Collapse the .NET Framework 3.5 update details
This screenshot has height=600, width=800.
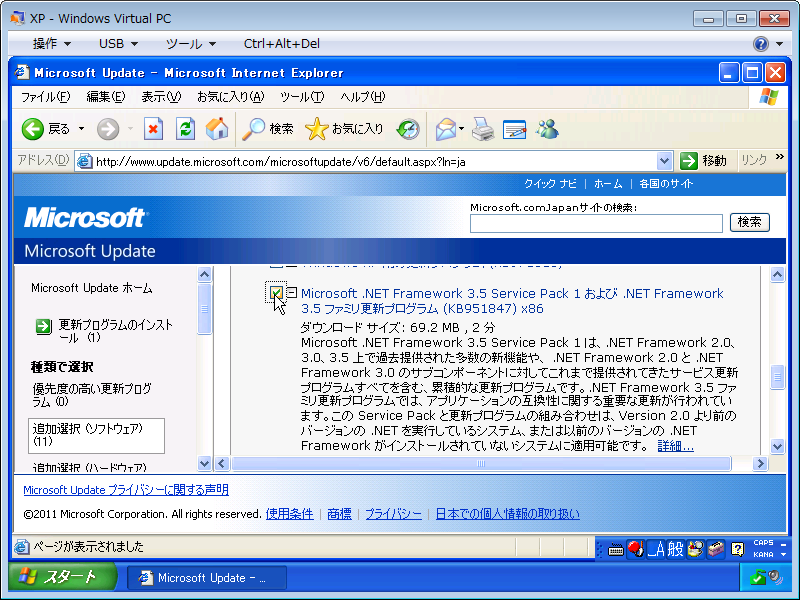click(x=292, y=293)
